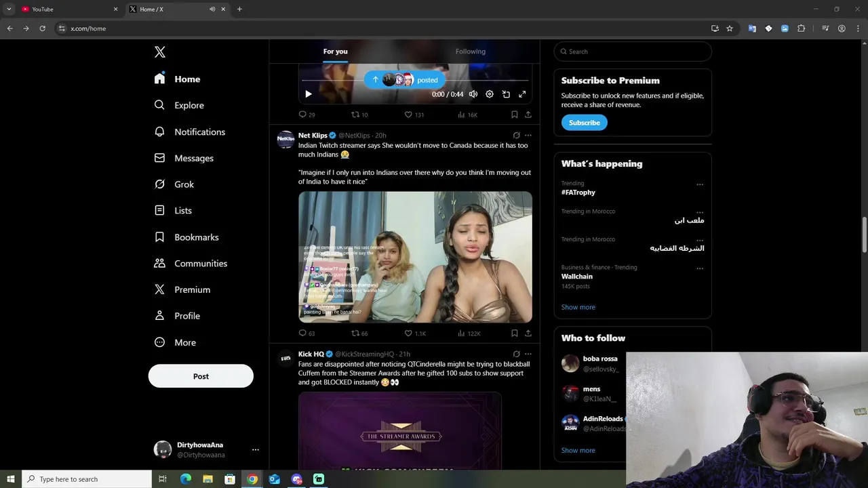Viewport: 868px width, 488px height.
Task: Open more options on Kick HQ post
Action: pos(528,354)
